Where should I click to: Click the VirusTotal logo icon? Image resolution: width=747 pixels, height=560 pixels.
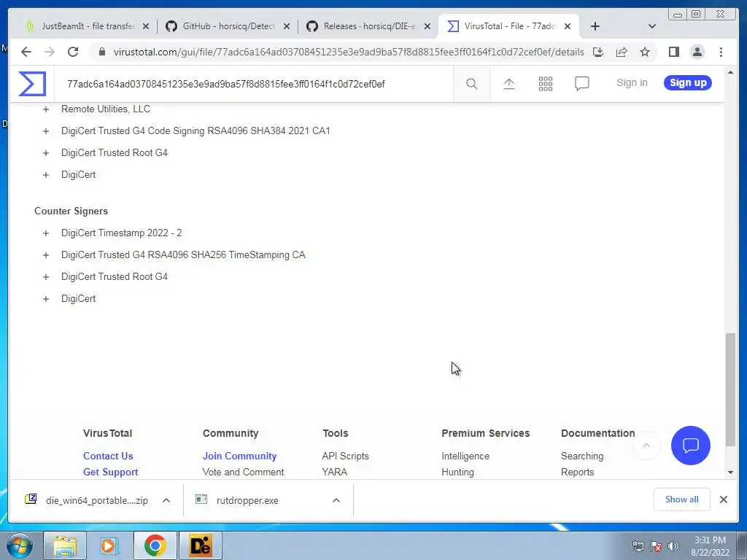coord(32,84)
